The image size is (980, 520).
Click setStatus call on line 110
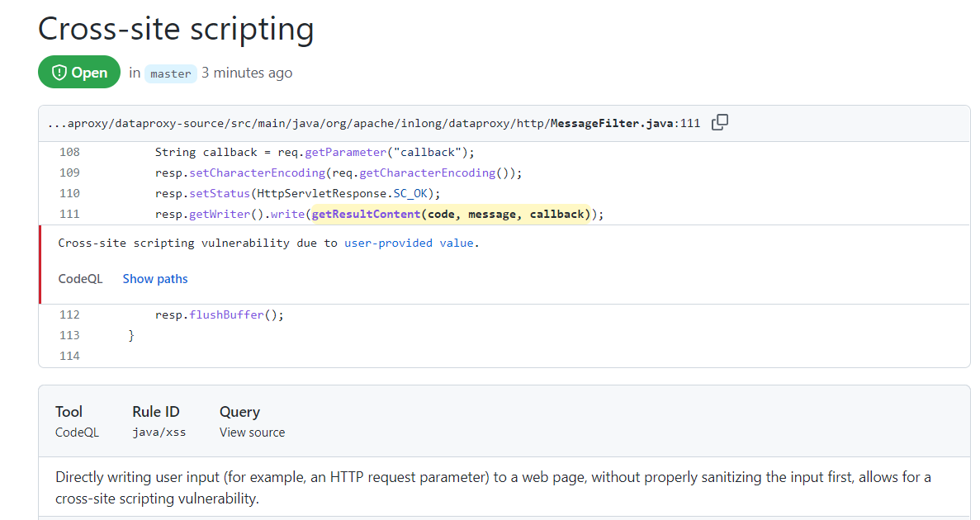coord(220,193)
